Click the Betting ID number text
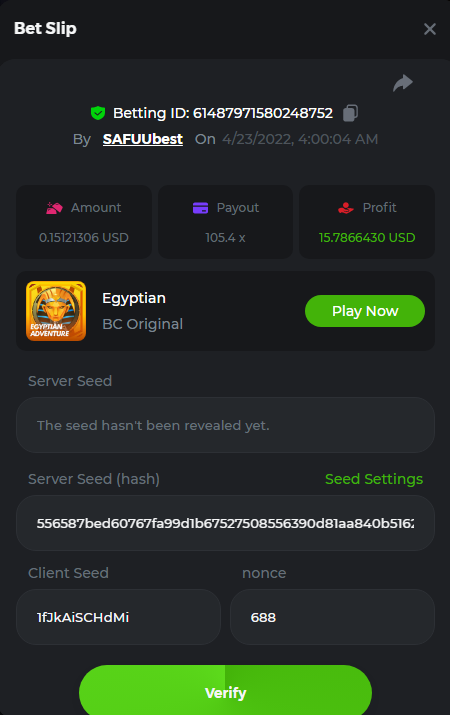Viewport: 450px width, 715px height. point(263,113)
